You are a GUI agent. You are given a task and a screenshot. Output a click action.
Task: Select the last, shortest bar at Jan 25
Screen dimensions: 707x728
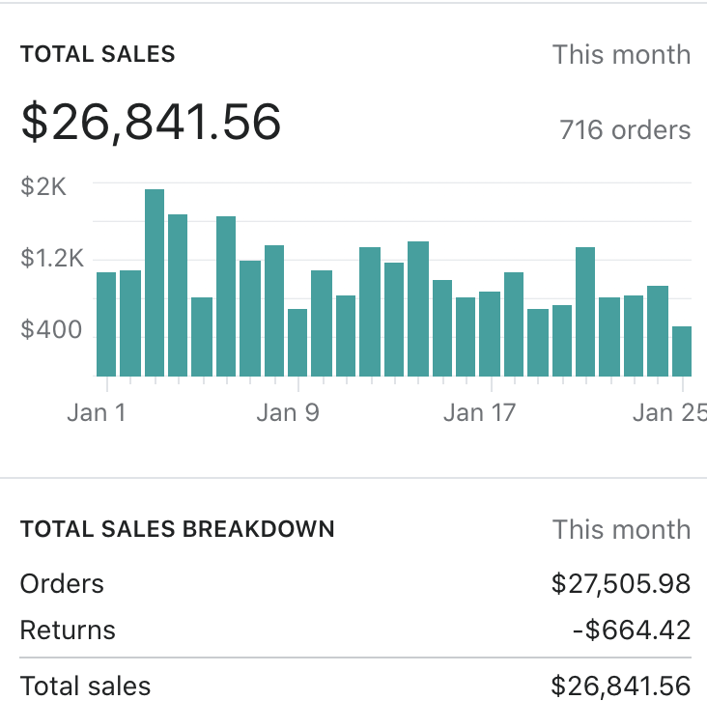(682, 350)
